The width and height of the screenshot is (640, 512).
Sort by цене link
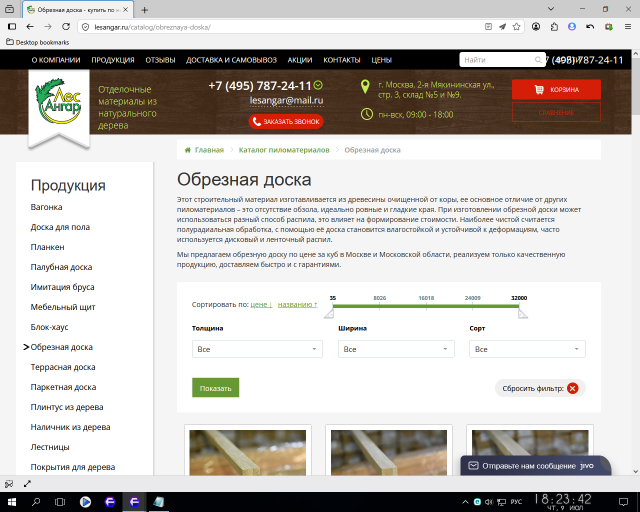(x=261, y=305)
